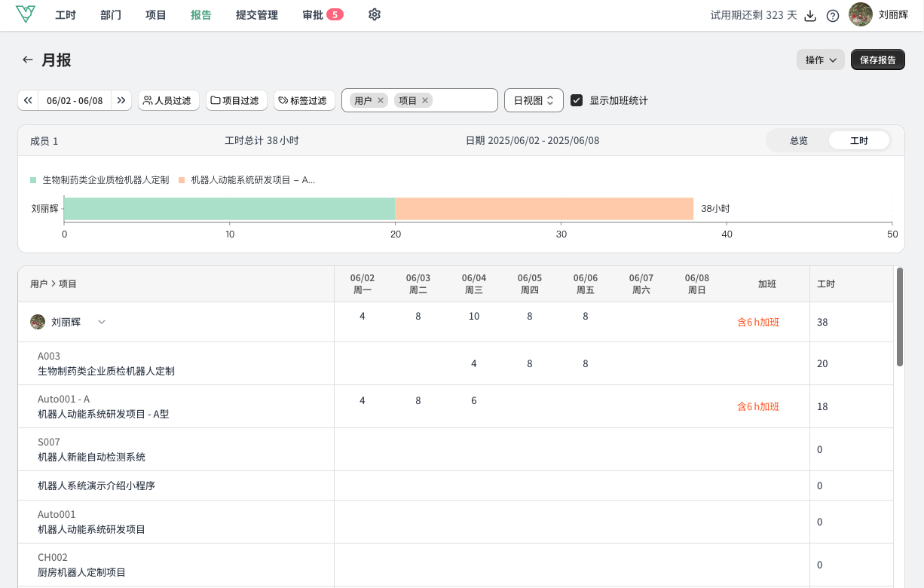Viewport: 924px width, 588px height.
Task: Open the 标签过滤 filter
Action: tap(304, 100)
